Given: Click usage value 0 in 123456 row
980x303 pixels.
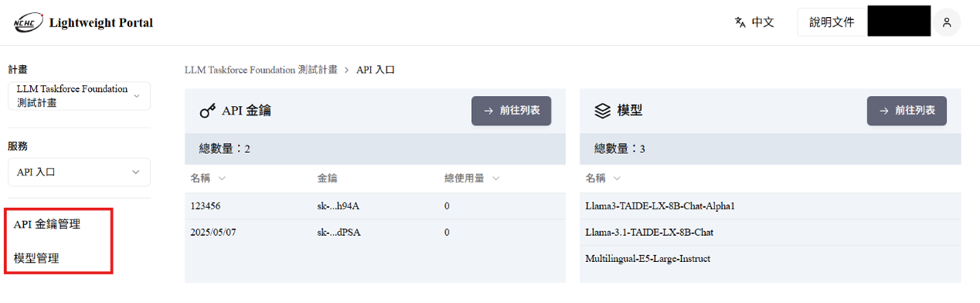Looking at the screenshot, I should [447, 206].
